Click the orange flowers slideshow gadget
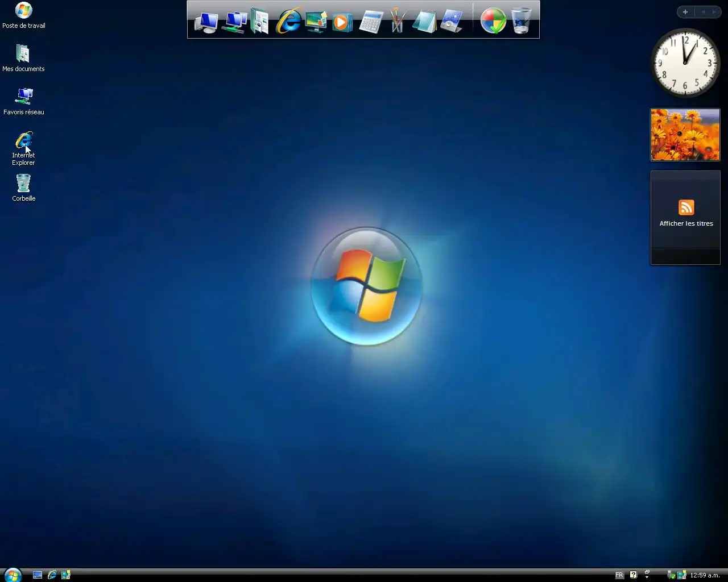Screen dimensions: 728x582 point(685,135)
